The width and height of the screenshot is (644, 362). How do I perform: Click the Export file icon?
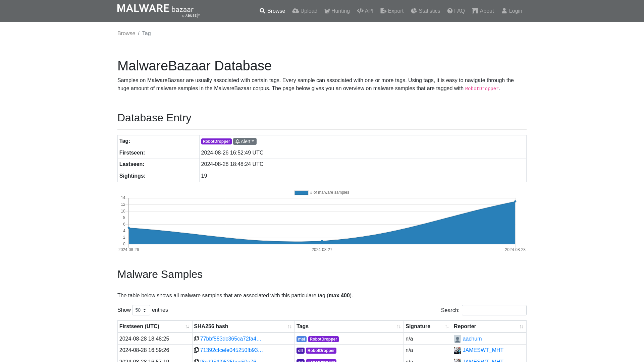coord(383,11)
